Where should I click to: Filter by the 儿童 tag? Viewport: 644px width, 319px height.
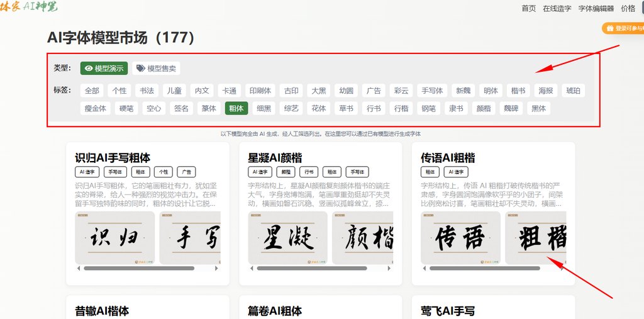pos(175,91)
